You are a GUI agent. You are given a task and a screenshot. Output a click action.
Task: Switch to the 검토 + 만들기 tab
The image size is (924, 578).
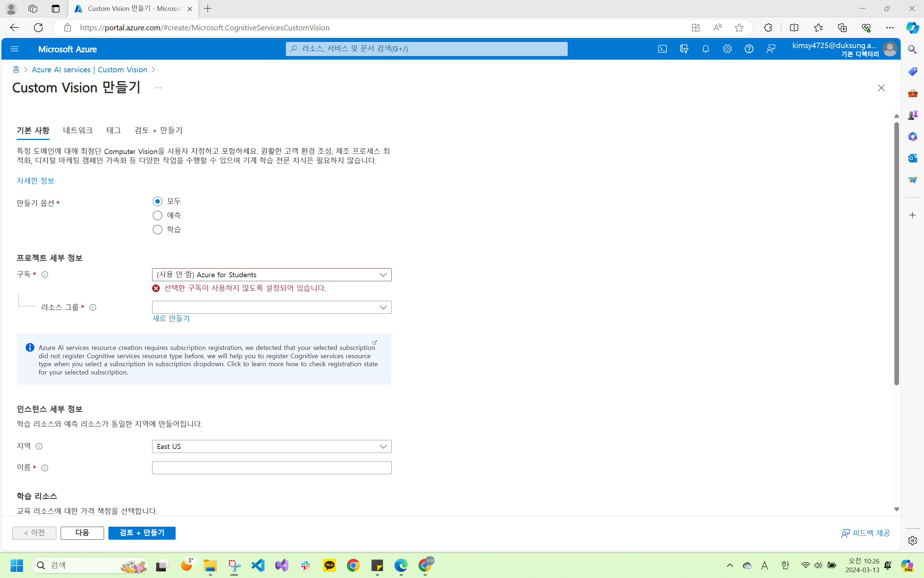[x=159, y=130]
